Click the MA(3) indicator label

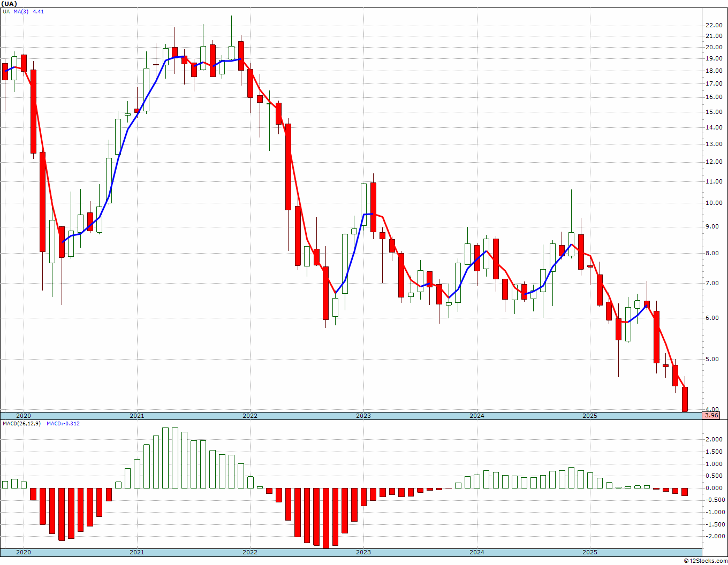[21, 11]
